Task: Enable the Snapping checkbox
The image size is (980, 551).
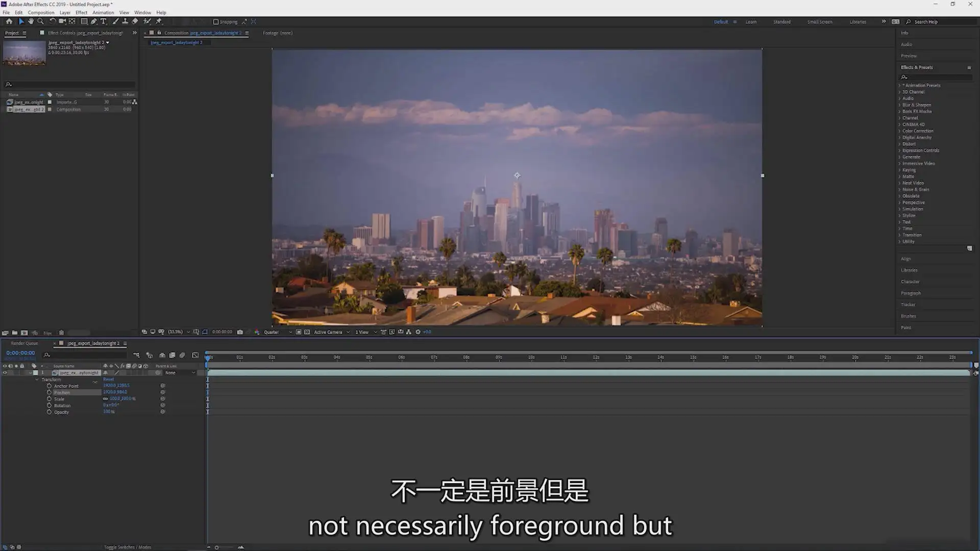Action: (216, 22)
